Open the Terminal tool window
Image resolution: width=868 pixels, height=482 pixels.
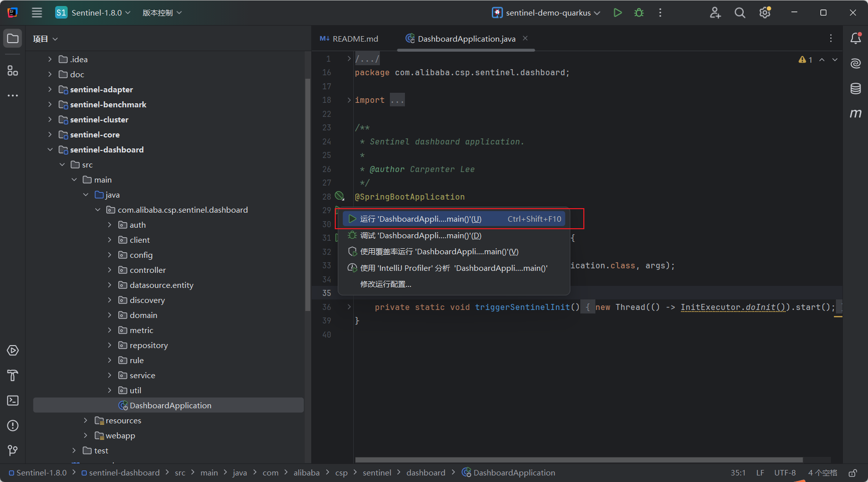(x=13, y=400)
